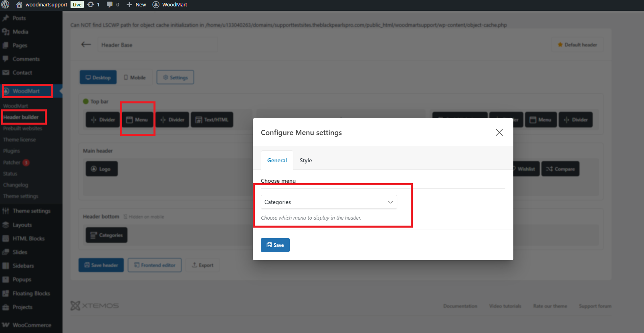
Task: Visit the woodmartsupport site home
Action: coord(42,5)
